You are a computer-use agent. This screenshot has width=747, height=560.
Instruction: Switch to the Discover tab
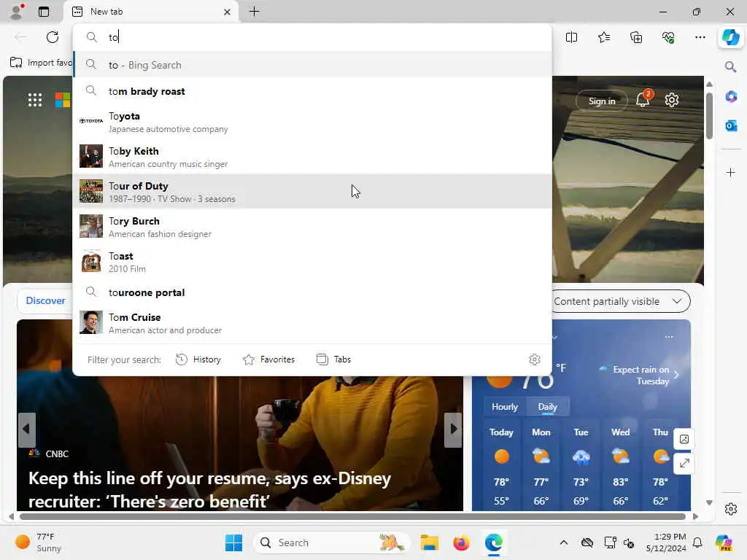pyautogui.click(x=45, y=300)
